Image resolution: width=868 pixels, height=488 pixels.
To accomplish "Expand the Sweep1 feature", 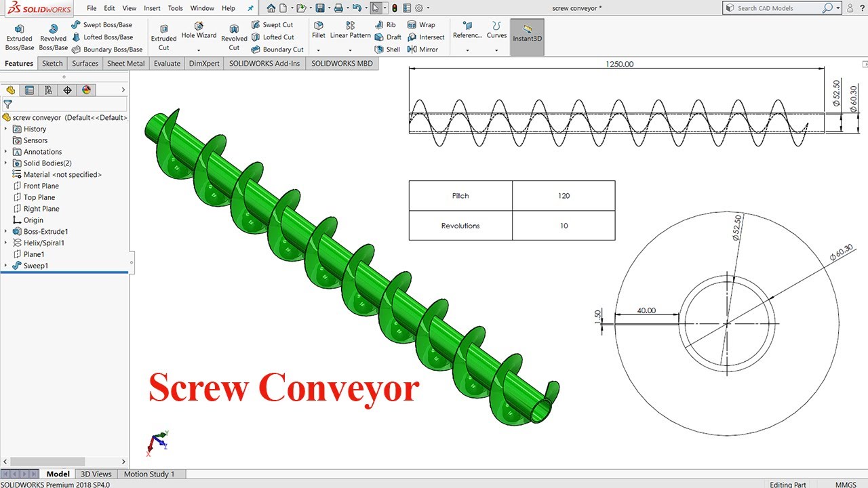I will (6, 266).
